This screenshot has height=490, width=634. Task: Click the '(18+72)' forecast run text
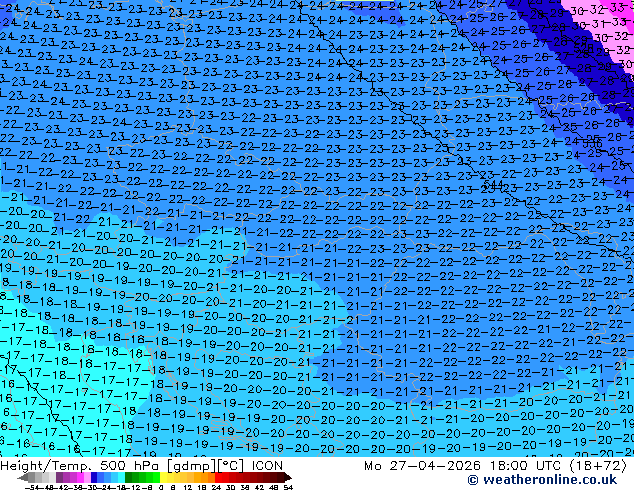click(x=598, y=466)
